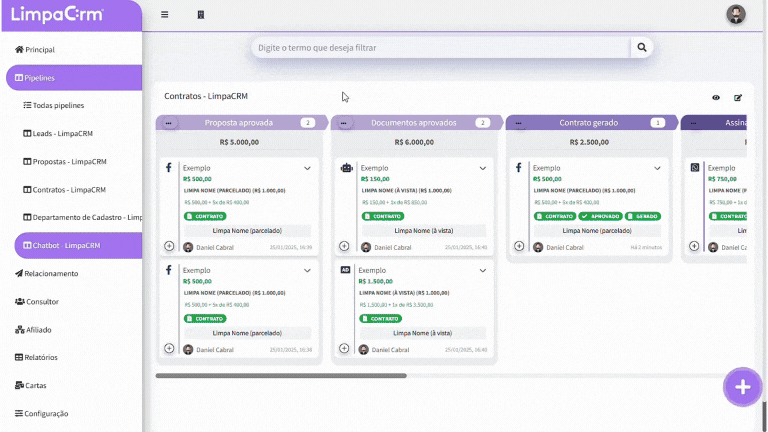Screen dimensions: 768x432
Task: Open Relatórios in the sidebar
Action: (x=36, y=358)
